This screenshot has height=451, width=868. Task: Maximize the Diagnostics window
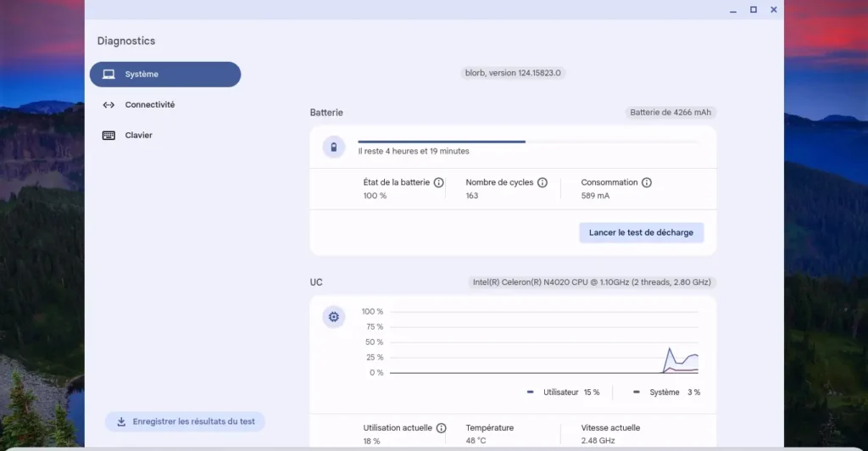pyautogui.click(x=753, y=9)
